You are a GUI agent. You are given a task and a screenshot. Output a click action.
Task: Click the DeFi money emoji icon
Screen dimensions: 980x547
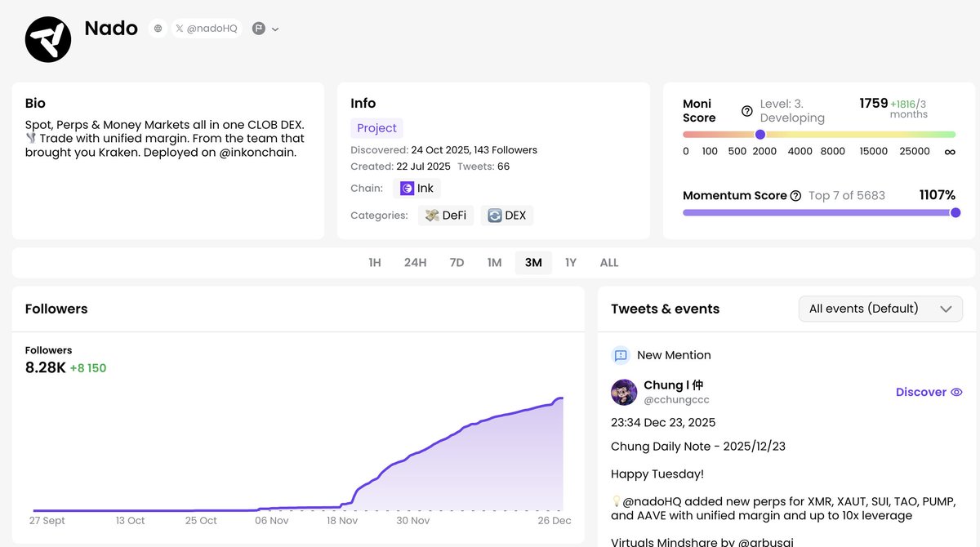click(432, 216)
